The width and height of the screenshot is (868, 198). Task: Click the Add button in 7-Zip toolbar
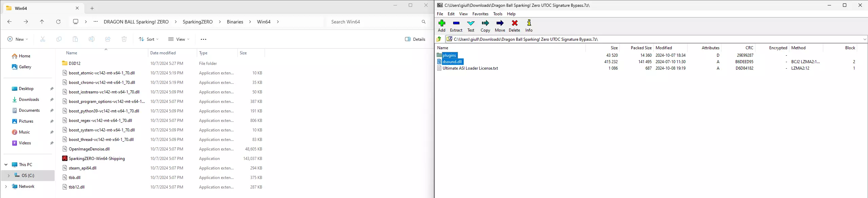(442, 26)
